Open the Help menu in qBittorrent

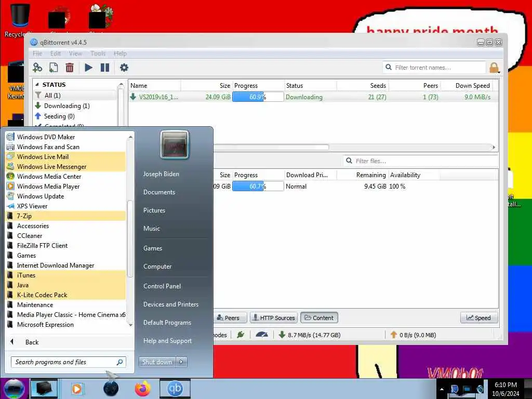point(120,54)
